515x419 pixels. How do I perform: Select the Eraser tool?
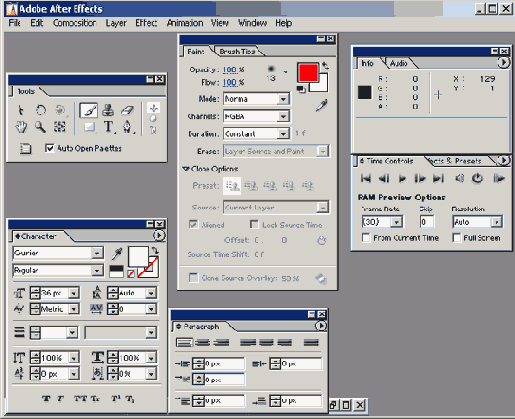click(x=127, y=110)
